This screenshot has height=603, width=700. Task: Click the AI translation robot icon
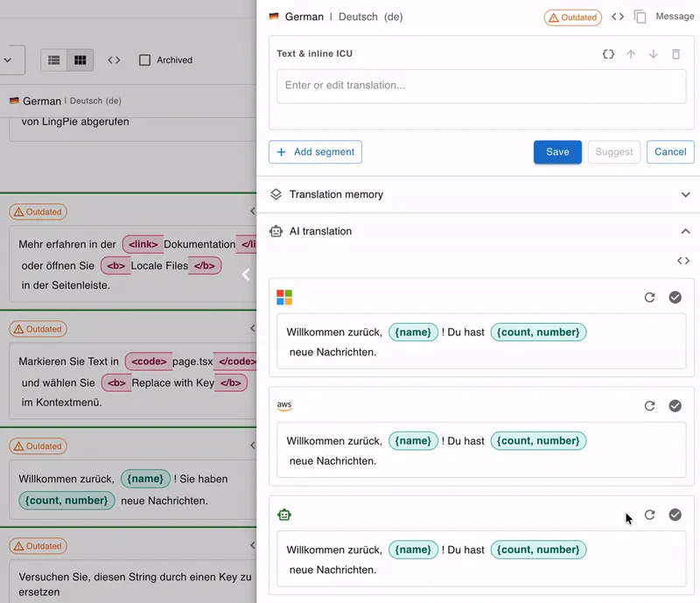pyautogui.click(x=276, y=231)
